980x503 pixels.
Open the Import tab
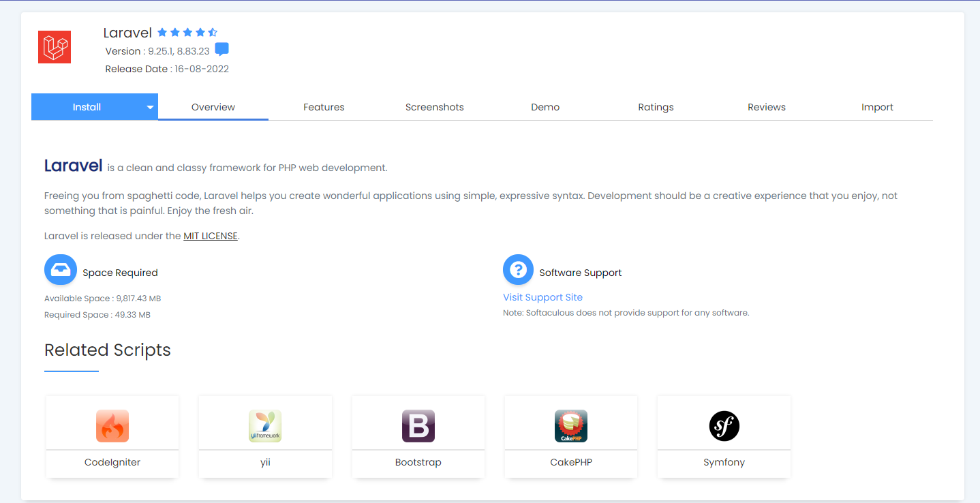[x=877, y=107]
